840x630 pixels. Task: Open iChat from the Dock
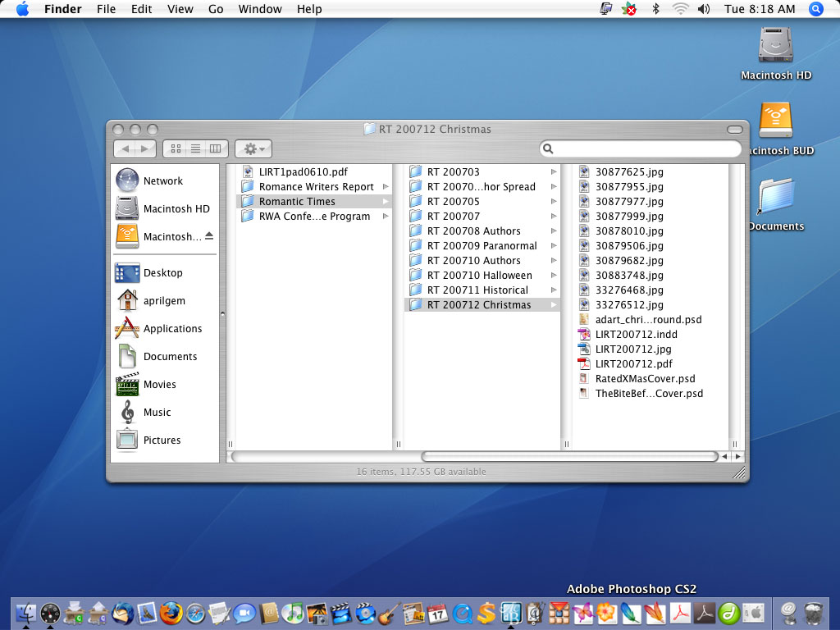tap(244, 613)
